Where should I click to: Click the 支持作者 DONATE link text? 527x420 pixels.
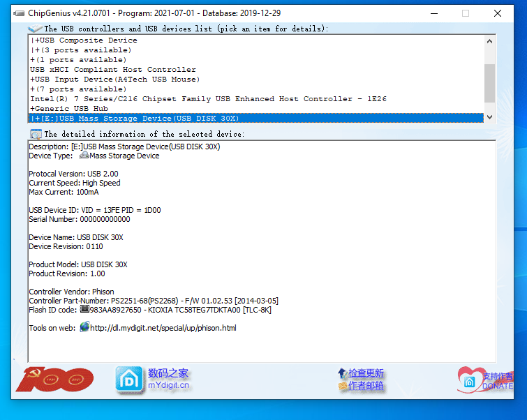[498, 381]
